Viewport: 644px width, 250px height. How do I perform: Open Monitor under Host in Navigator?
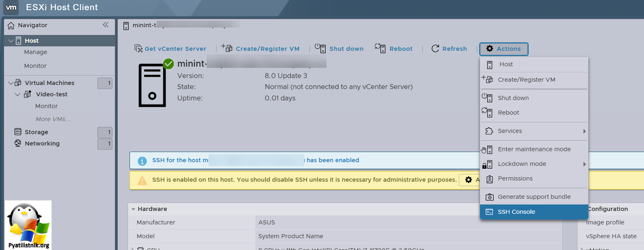click(35, 66)
